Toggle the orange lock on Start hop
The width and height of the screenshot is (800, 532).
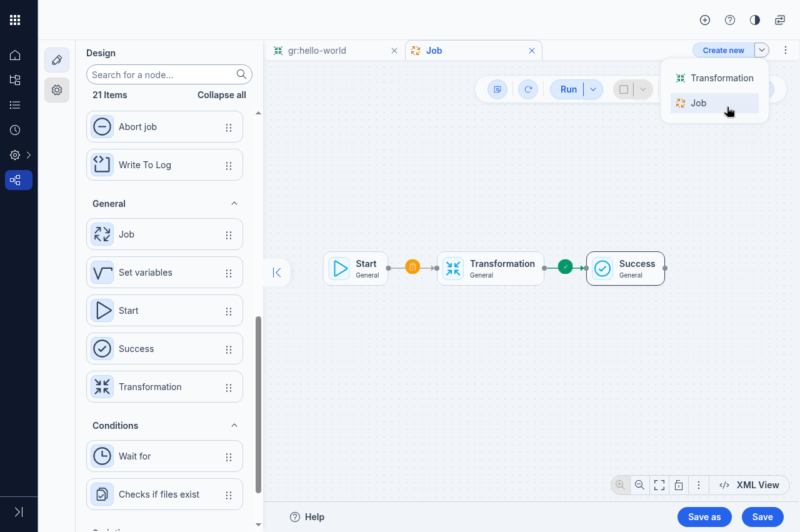coord(412,268)
